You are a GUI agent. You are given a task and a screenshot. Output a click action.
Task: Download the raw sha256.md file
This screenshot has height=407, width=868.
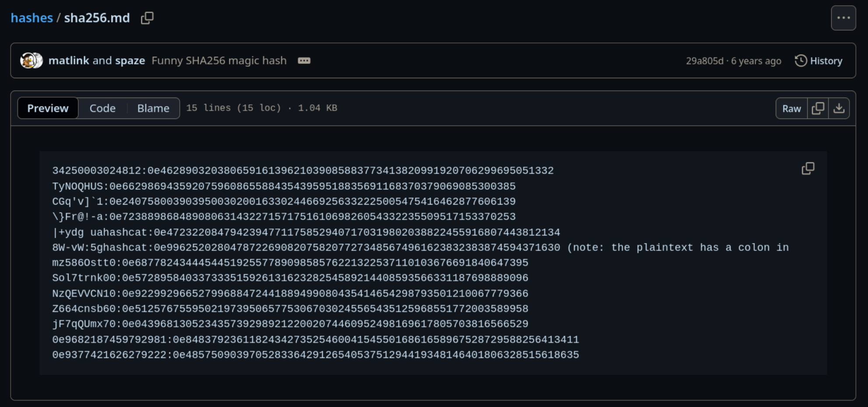point(839,108)
